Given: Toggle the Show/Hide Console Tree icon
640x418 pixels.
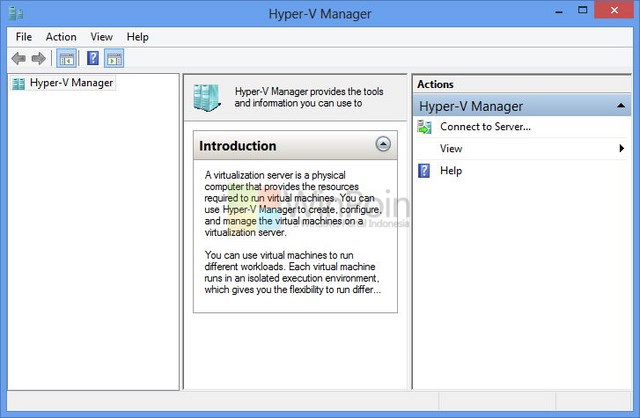Looking at the screenshot, I should (66, 59).
